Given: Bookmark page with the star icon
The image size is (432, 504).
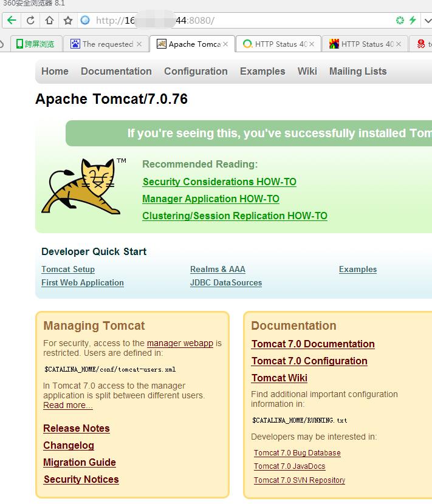Looking at the screenshot, I should tap(68, 21).
